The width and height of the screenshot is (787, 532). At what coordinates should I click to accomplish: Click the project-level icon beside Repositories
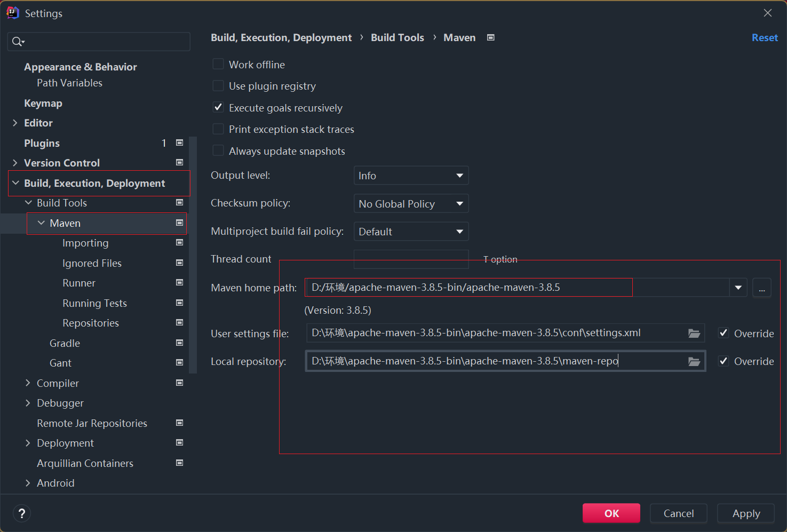180,322
